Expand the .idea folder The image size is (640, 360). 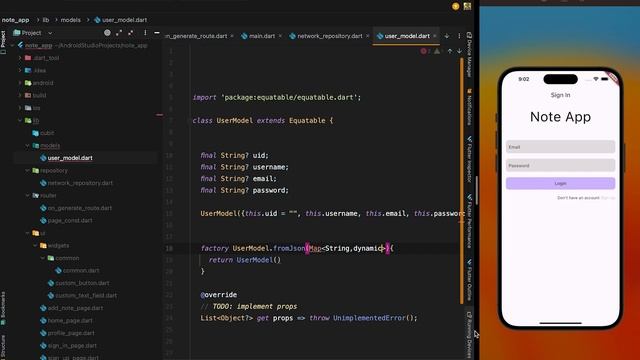20,70
